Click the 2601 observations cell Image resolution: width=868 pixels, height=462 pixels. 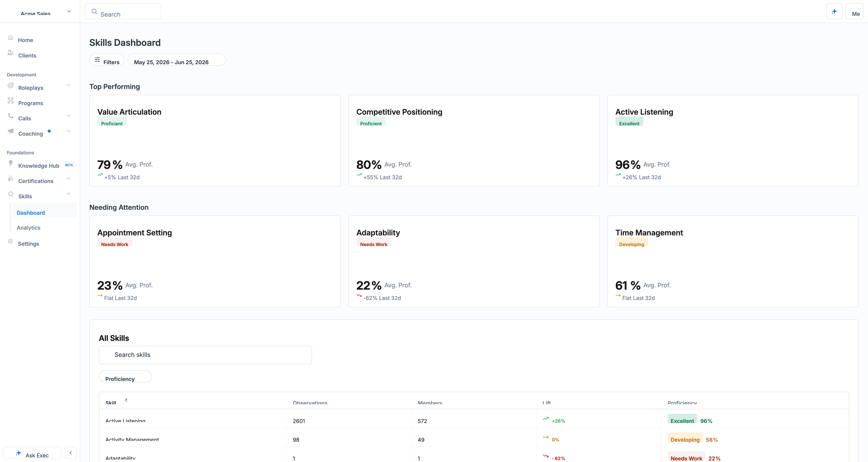click(299, 421)
